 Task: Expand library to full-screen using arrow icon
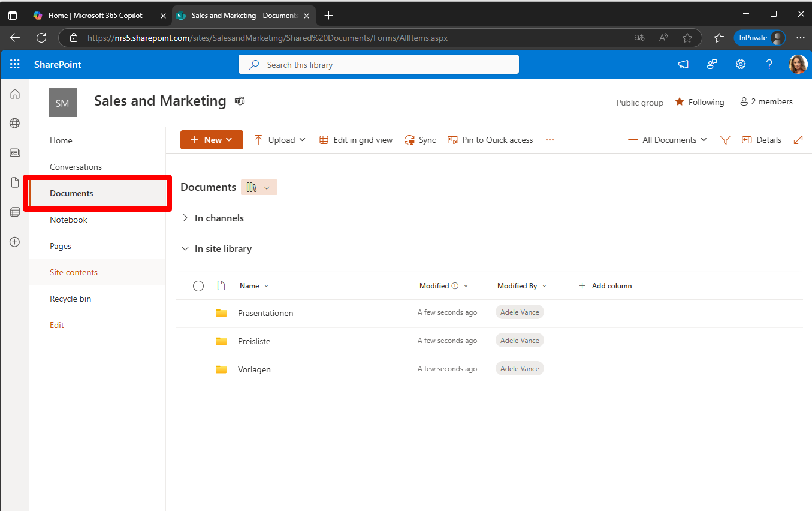[x=798, y=140]
